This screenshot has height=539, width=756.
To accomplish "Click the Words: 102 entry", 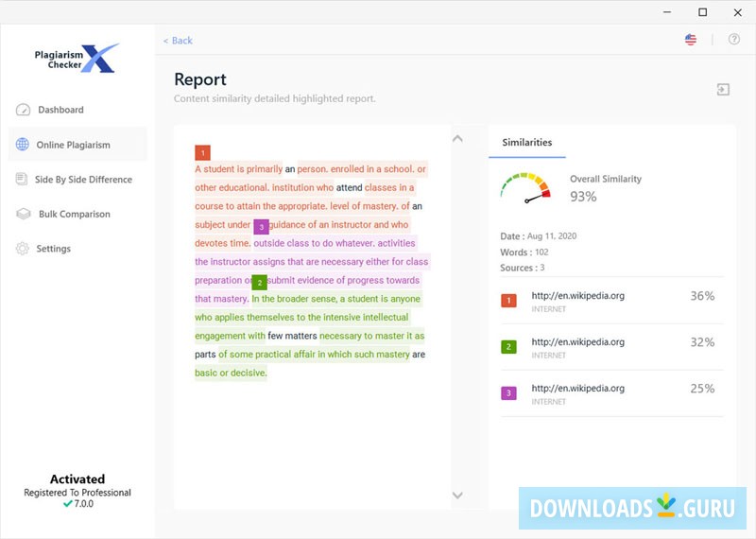I will [x=524, y=252].
